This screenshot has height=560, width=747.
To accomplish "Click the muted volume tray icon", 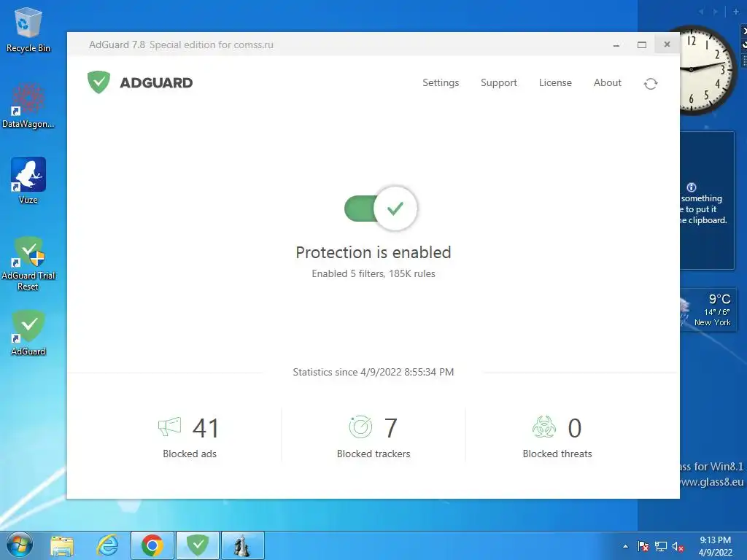I will [678, 546].
